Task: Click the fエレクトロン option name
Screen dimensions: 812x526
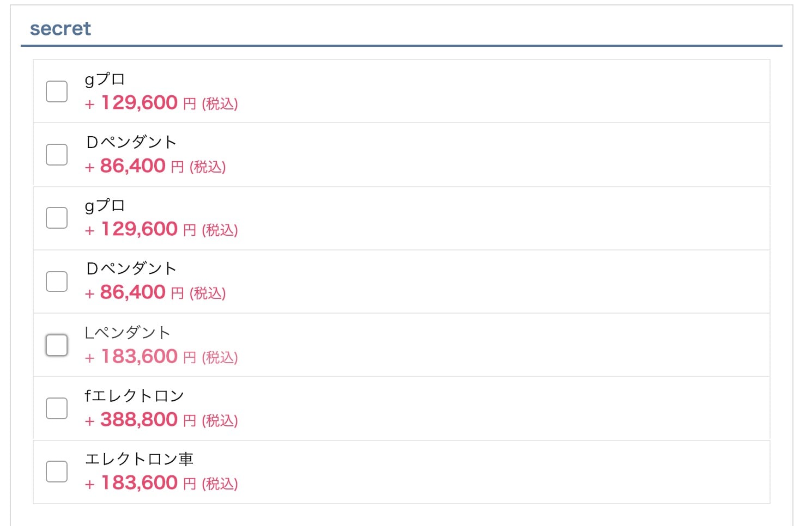Action: [135, 396]
